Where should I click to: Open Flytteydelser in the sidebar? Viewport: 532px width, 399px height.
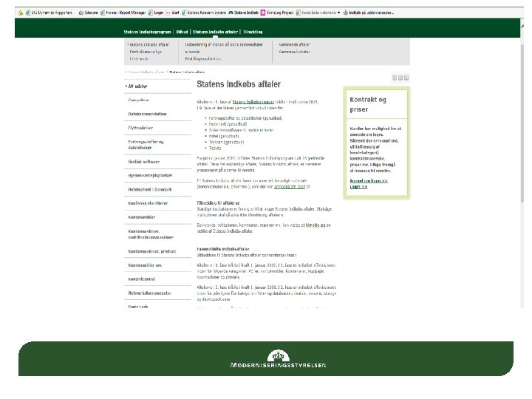click(x=140, y=128)
